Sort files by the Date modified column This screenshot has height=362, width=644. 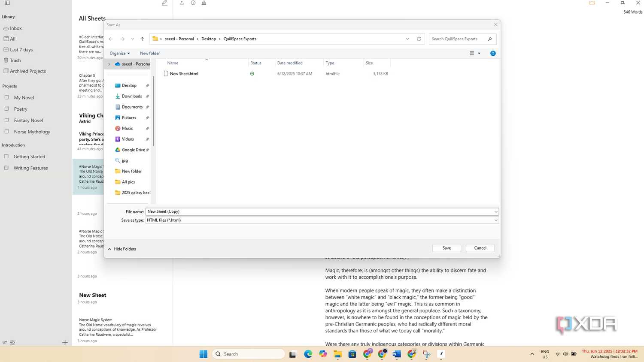tap(290, 63)
